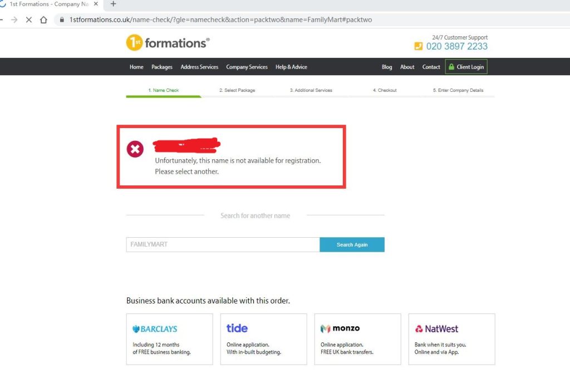Open the Client Login button
The width and height of the screenshot is (570, 392).
[x=466, y=67]
